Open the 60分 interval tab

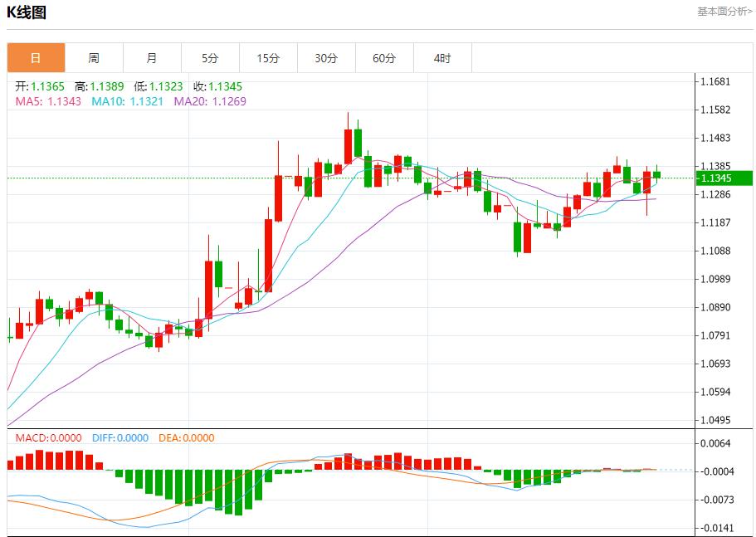click(x=384, y=58)
